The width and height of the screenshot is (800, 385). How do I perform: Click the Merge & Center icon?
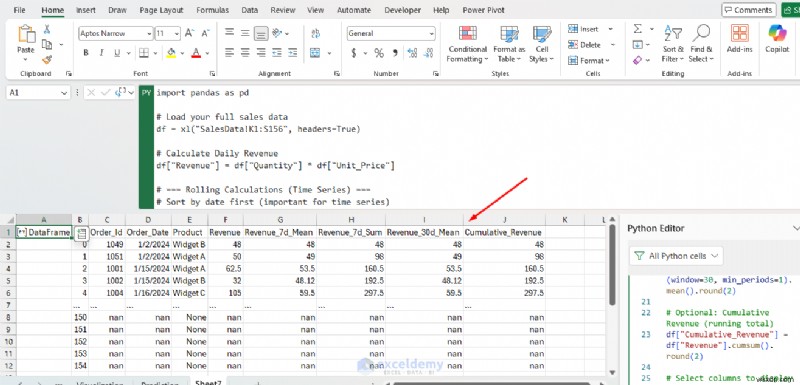[x=315, y=53]
